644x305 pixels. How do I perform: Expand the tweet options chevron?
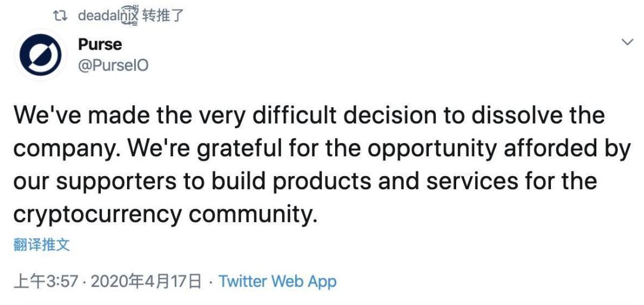[x=627, y=42]
